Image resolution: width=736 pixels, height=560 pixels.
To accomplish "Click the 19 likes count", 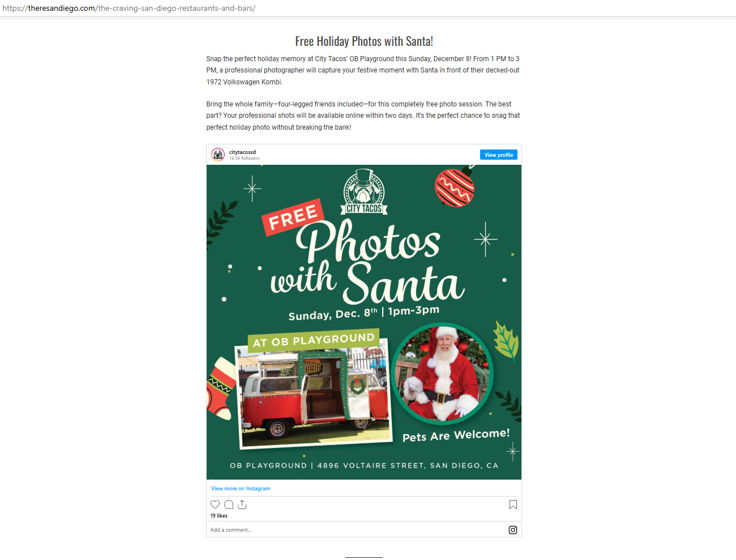I will pyautogui.click(x=219, y=516).
